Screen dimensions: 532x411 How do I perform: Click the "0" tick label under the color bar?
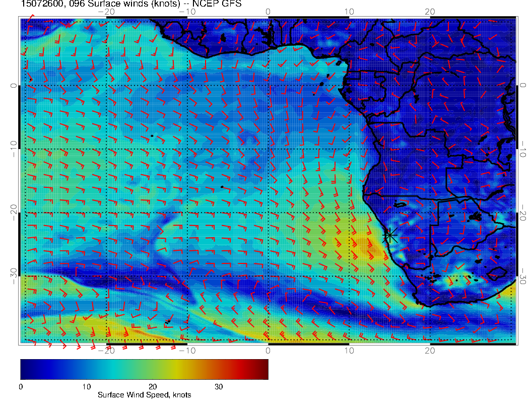pyautogui.click(x=21, y=387)
